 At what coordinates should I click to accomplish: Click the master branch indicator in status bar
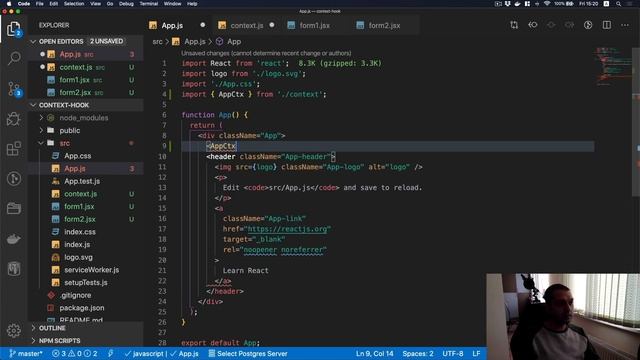tap(26, 353)
